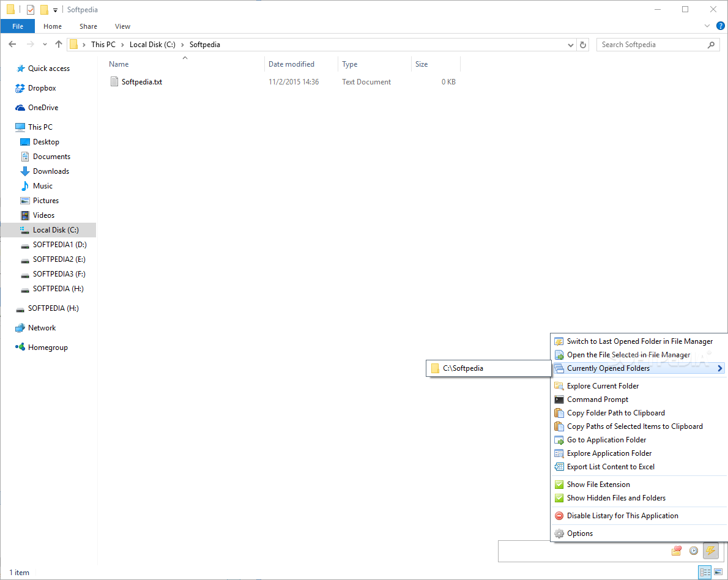Select SOFTPEDIA1 (D:) drive in sidebar
Screen dimensions: 728x580
(59, 245)
